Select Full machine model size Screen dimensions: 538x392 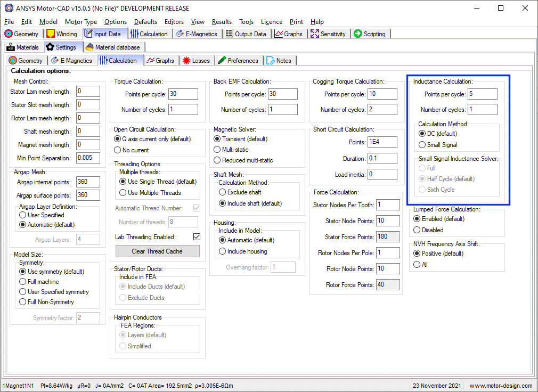pyautogui.click(x=22, y=282)
